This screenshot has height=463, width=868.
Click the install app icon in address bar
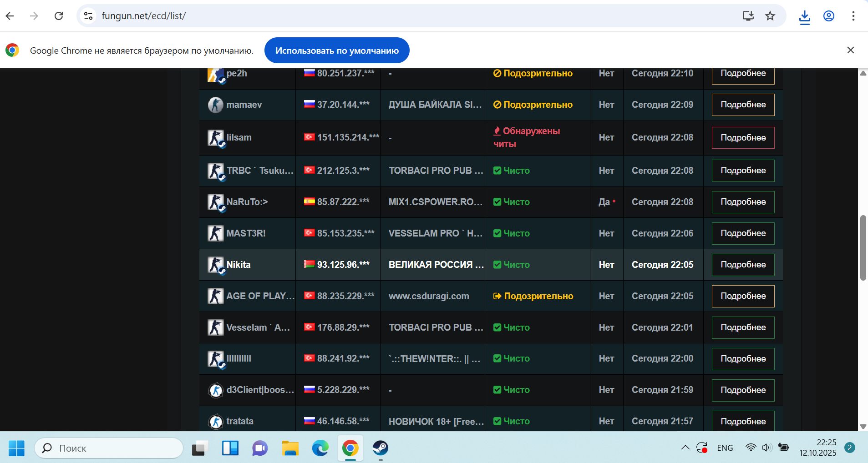748,16
